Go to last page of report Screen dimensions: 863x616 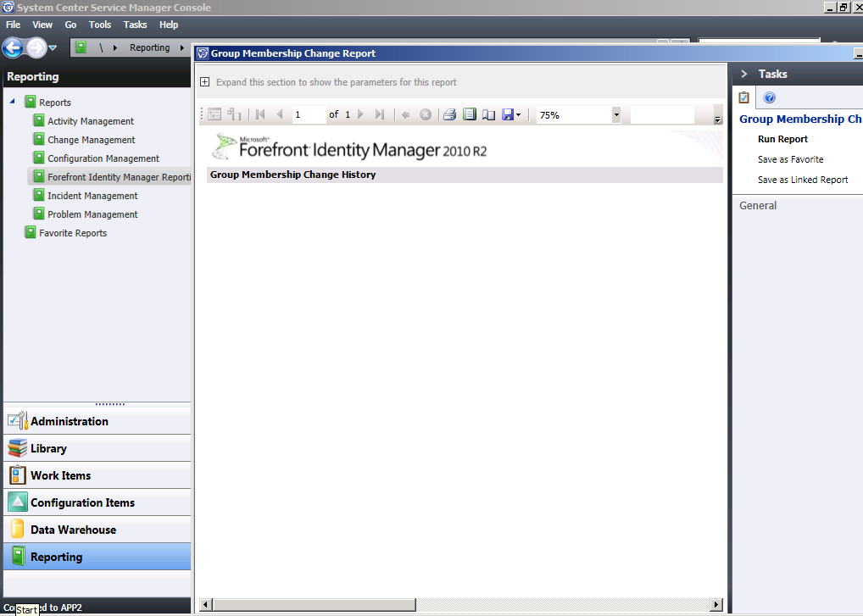(x=379, y=114)
